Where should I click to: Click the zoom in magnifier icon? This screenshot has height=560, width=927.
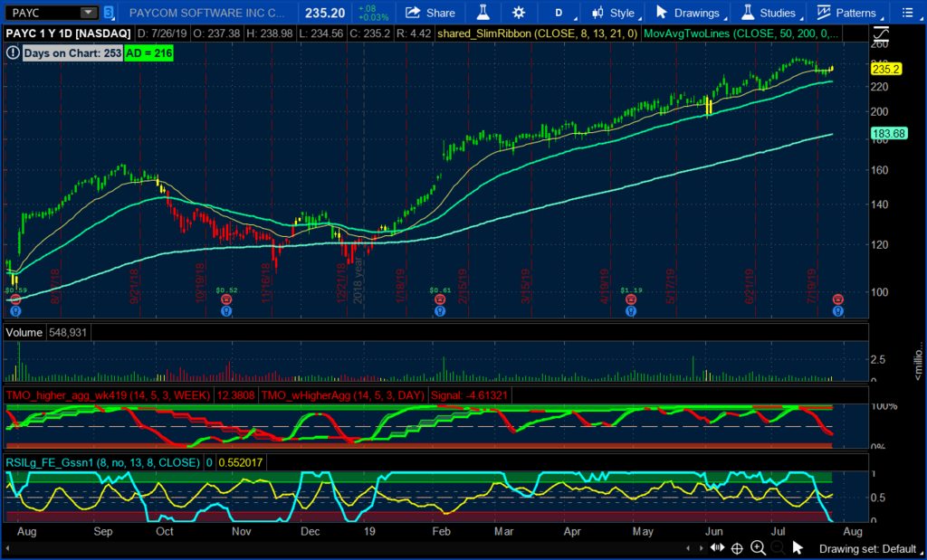(x=758, y=547)
